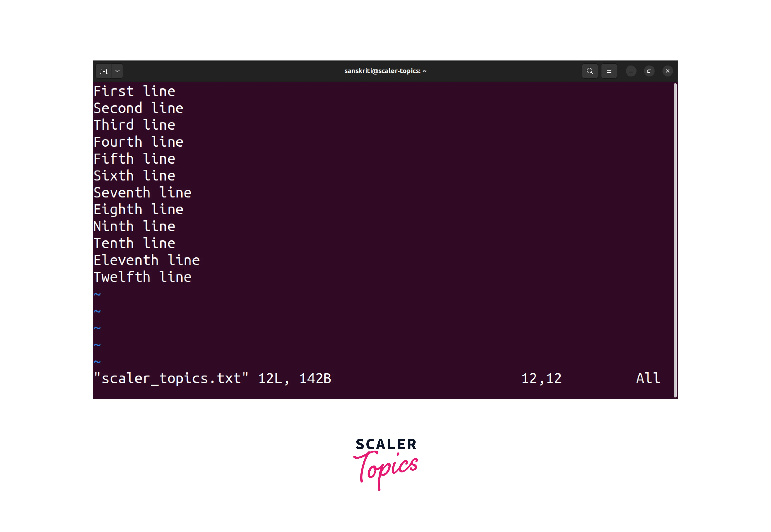Open the hamburger menu icon
The width and height of the screenshot is (771, 532).
coord(609,71)
